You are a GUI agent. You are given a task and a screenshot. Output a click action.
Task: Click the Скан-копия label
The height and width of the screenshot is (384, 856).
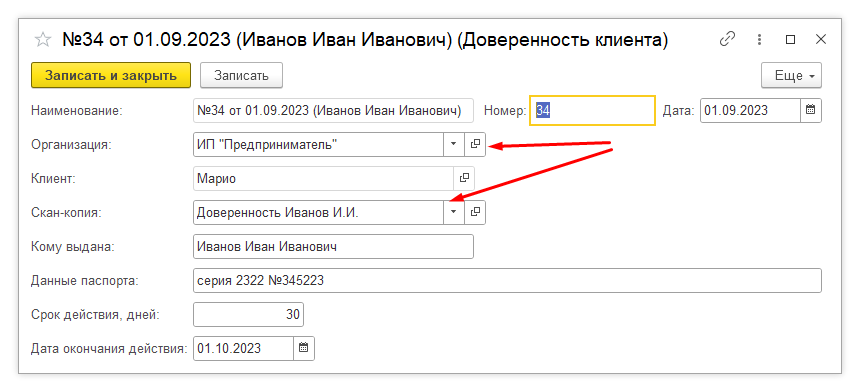point(67,212)
